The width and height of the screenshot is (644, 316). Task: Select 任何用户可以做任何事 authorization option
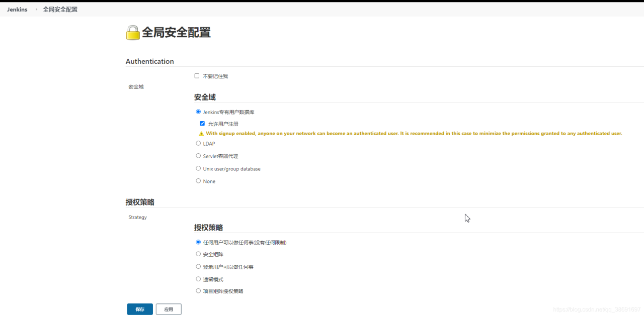[198, 242]
